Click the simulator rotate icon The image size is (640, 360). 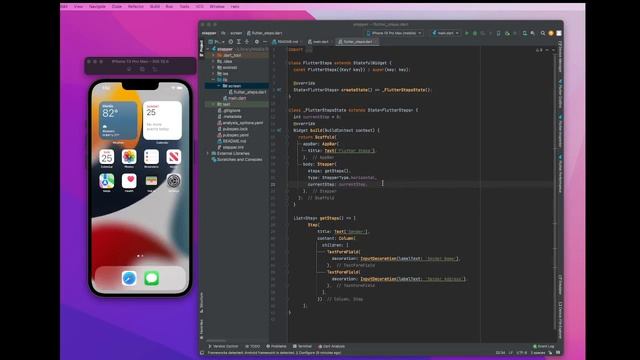point(155,69)
